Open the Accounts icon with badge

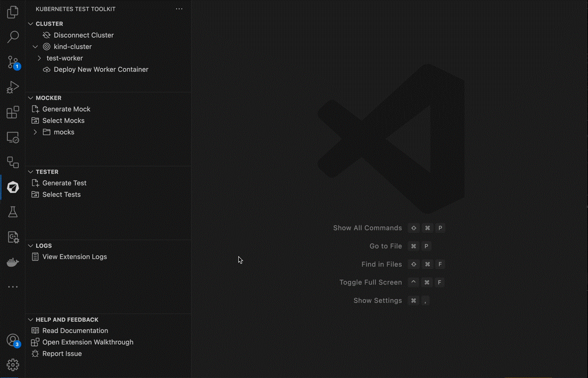pyautogui.click(x=13, y=340)
